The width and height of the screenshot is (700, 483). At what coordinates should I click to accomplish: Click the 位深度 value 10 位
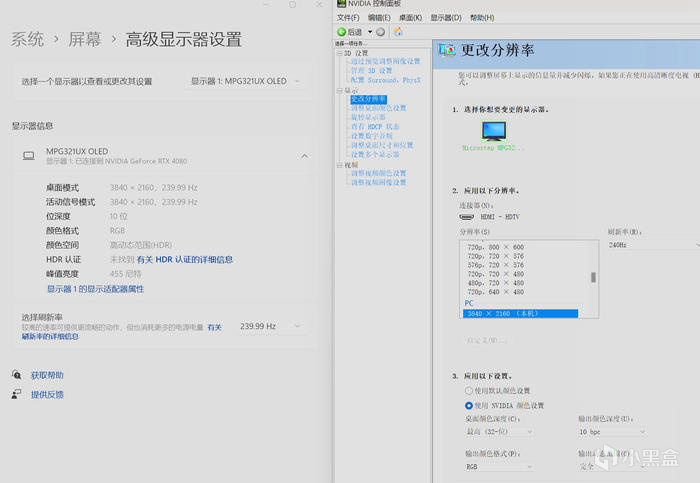118,216
